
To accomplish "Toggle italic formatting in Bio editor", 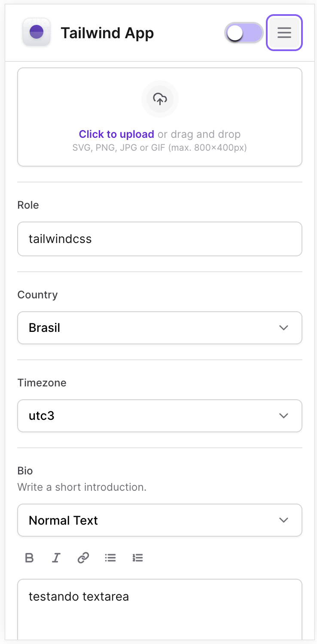I will coord(56,558).
